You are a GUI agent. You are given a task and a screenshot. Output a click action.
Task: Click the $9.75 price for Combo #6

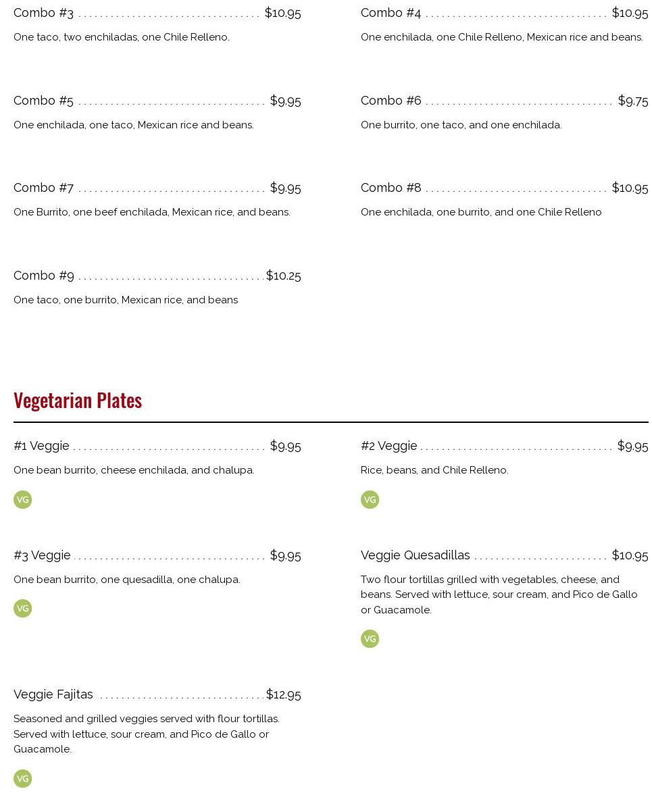point(632,101)
